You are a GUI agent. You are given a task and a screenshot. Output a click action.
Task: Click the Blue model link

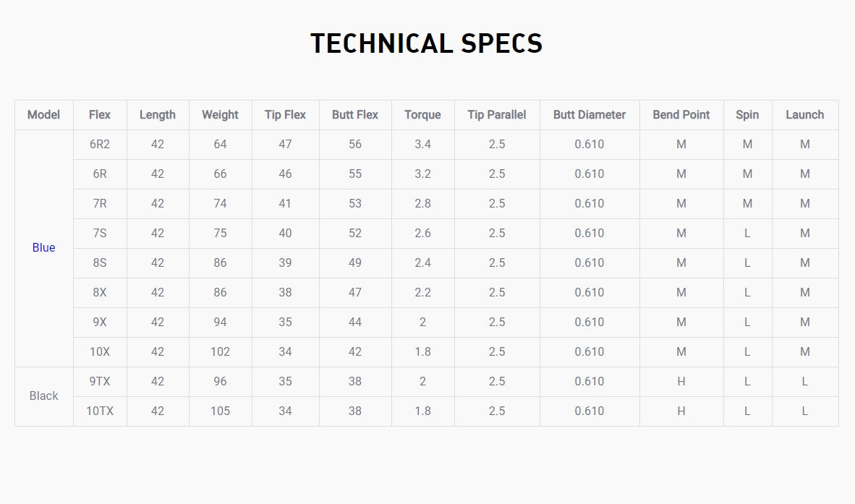pyautogui.click(x=43, y=248)
